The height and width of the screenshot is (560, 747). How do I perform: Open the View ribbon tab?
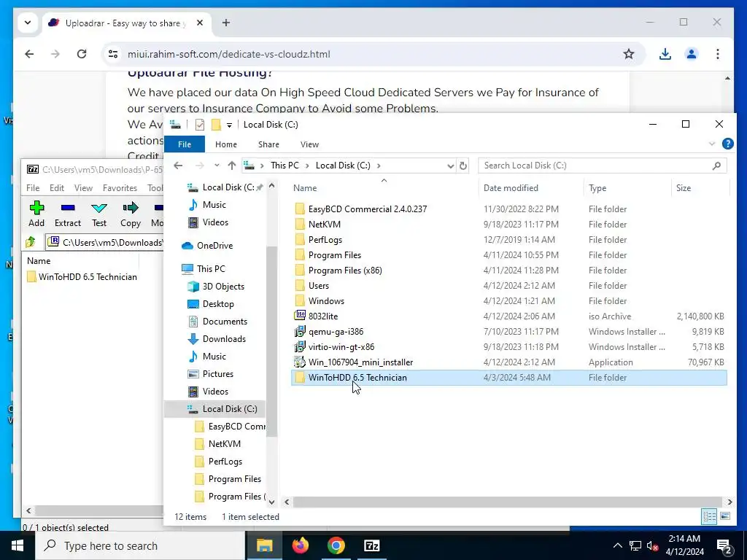tap(309, 144)
